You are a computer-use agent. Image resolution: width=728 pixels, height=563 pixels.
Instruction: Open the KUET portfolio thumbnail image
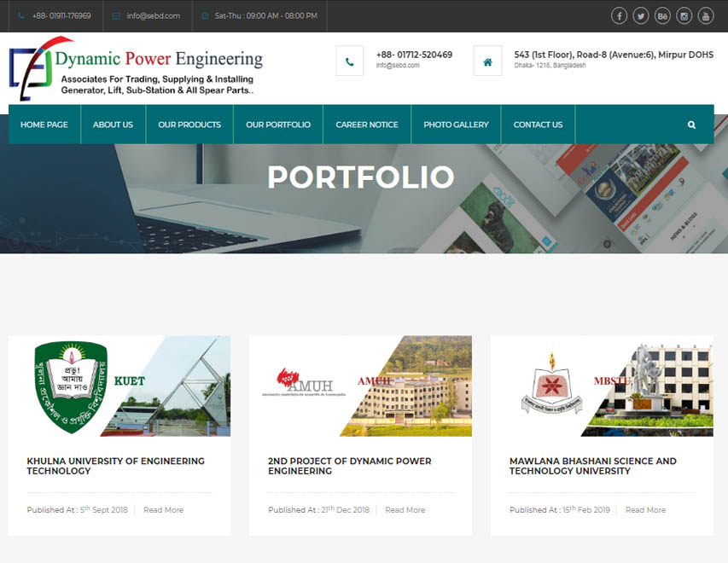pyautogui.click(x=119, y=386)
